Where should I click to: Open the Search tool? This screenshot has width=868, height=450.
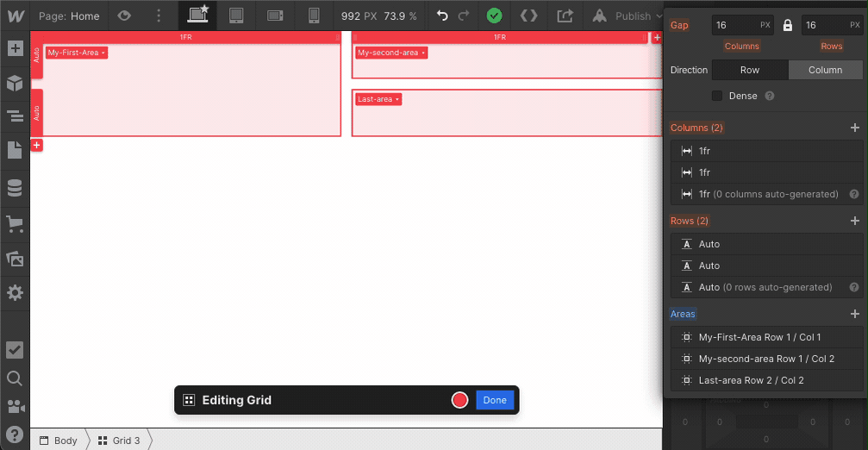[15, 378]
